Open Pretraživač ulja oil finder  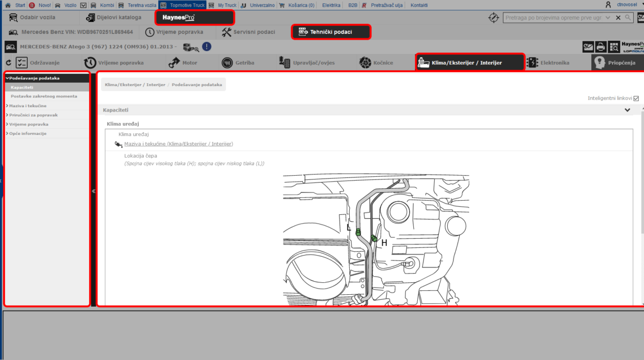click(382, 5)
